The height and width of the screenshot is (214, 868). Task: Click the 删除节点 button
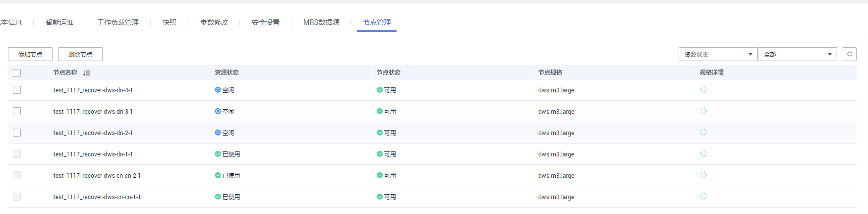(x=80, y=54)
